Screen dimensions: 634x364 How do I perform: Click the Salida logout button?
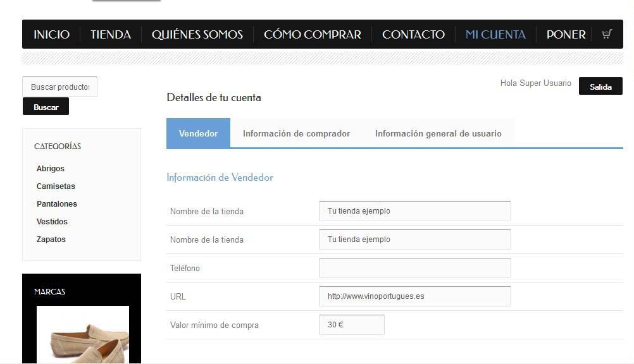(x=600, y=87)
